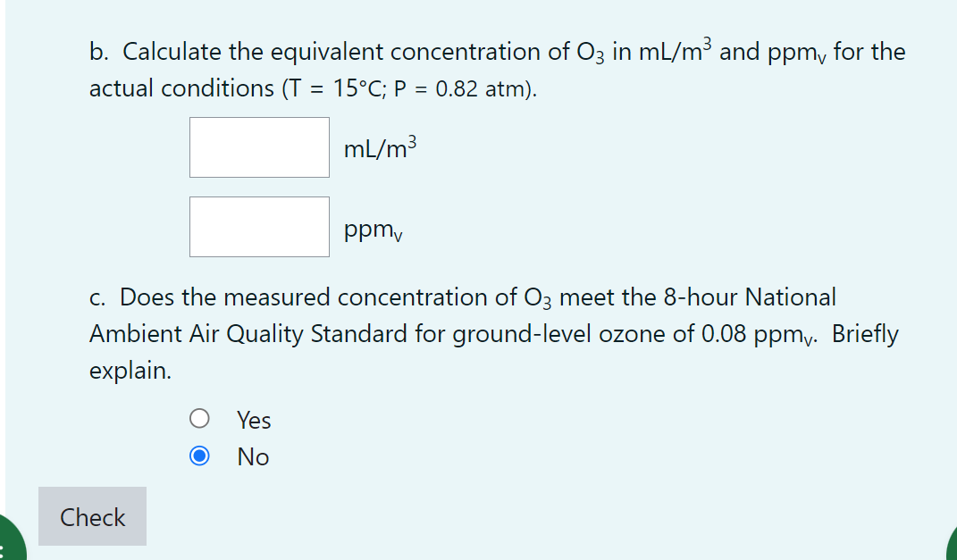Screen dimensions: 957x560
Task: Focus the second empty answer field
Action: click(259, 226)
